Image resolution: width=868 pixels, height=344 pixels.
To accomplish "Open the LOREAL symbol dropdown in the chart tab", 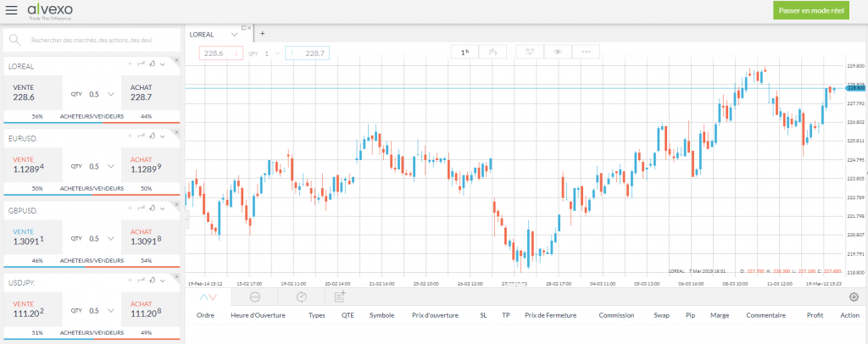I will click(234, 34).
